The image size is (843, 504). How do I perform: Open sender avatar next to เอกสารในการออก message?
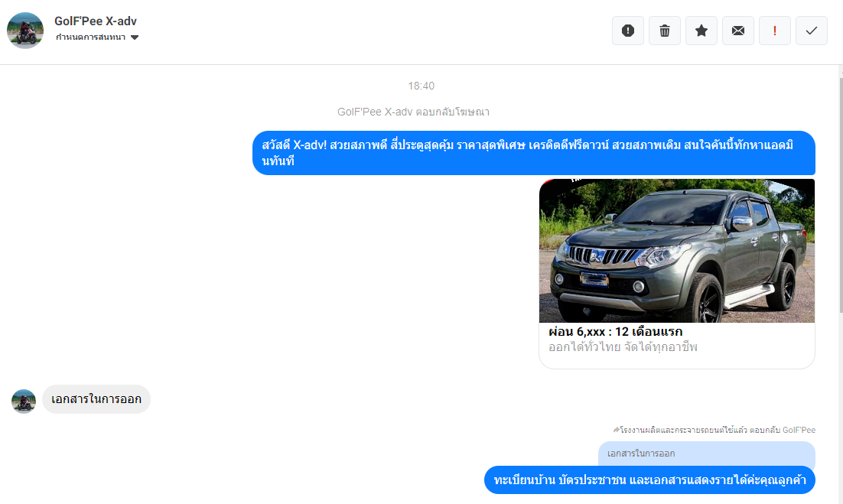click(24, 402)
